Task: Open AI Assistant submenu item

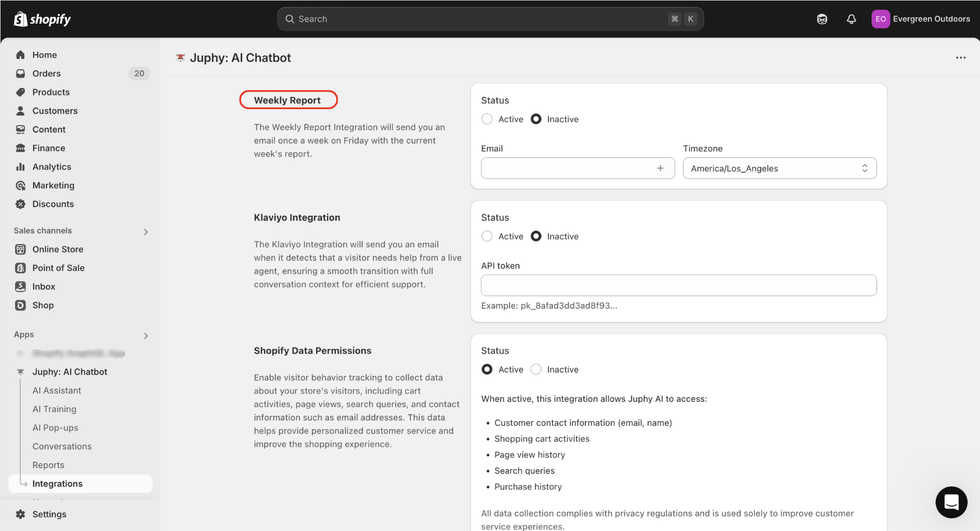Action: (x=57, y=390)
